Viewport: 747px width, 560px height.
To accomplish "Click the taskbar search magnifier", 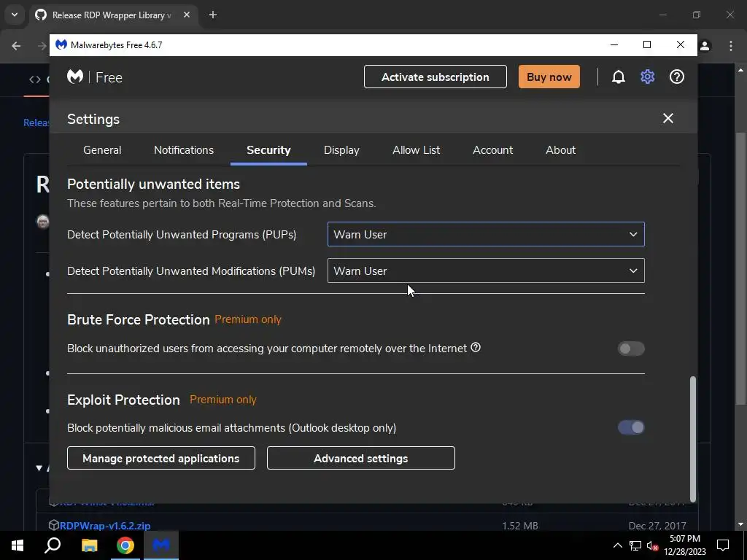I will pos(53,545).
